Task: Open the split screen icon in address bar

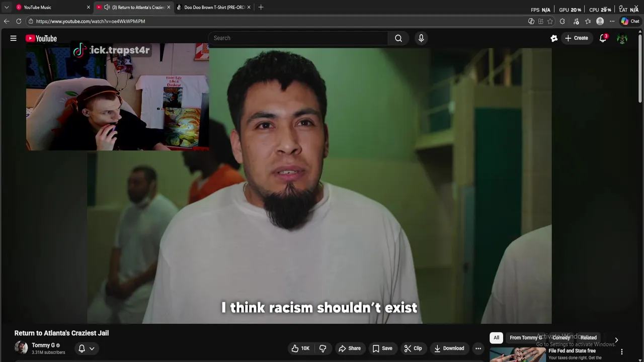Action: click(540, 21)
